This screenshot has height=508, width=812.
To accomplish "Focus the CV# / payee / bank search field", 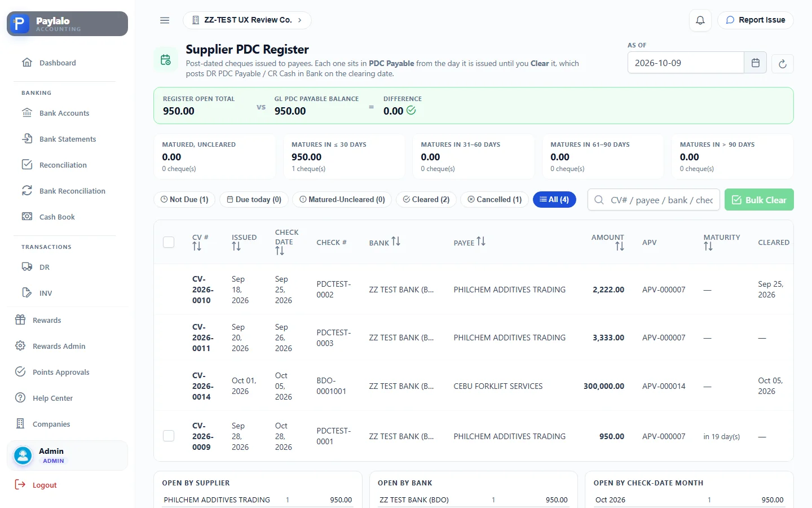I will [x=654, y=200].
